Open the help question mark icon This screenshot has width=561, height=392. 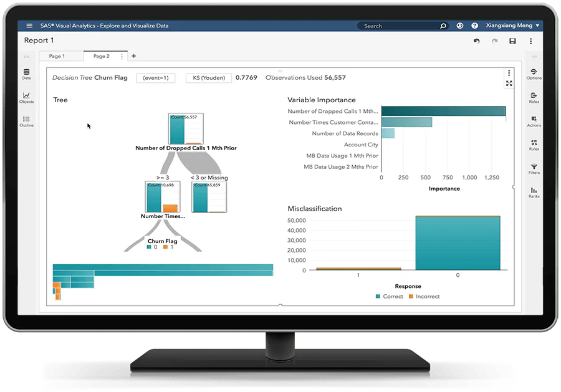pos(474,26)
